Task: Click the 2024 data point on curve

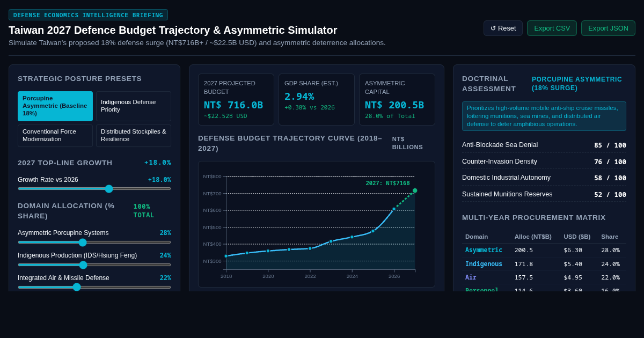Action: click(x=352, y=237)
